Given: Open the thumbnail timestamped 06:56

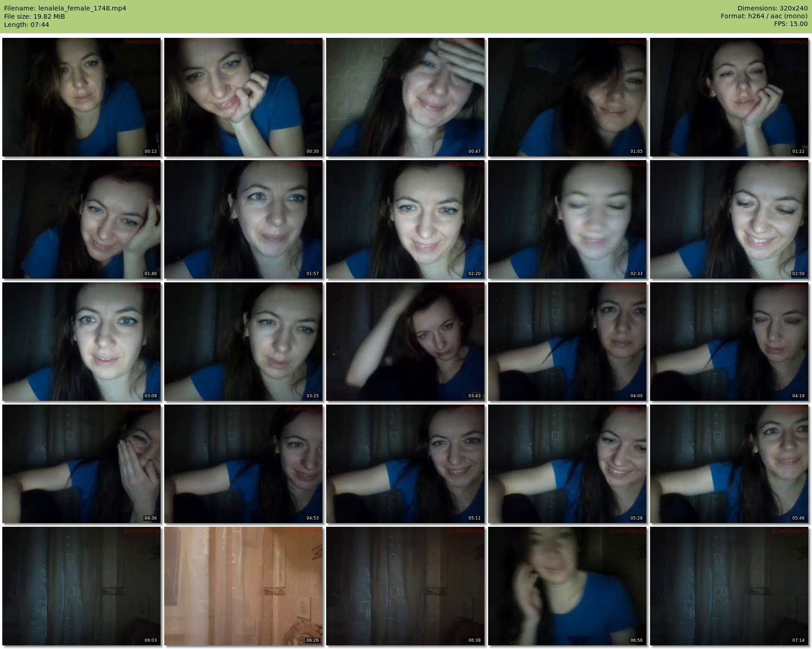Looking at the screenshot, I should click(x=567, y=586).
